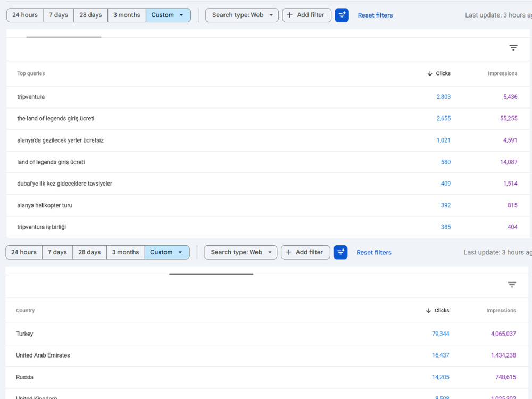Click the Country column header

(25, 311)
